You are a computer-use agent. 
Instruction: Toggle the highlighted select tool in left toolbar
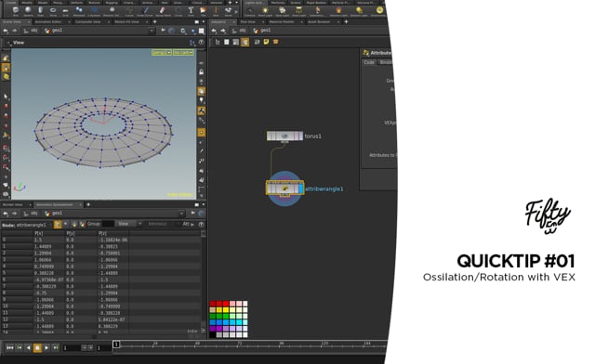coord(6,68)
